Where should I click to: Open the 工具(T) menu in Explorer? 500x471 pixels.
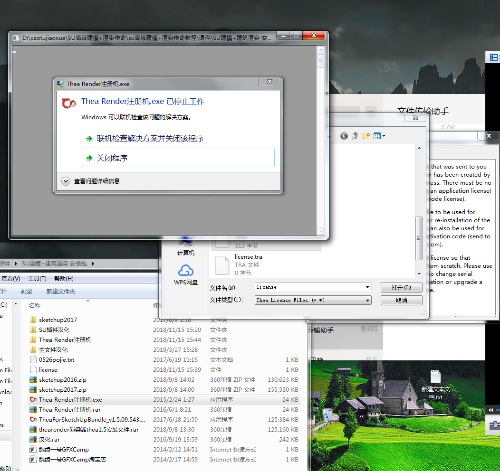coord(37,278)
